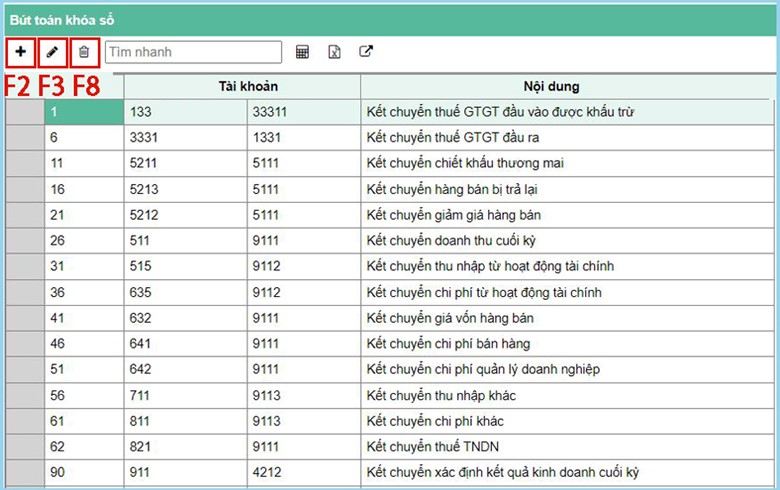
Task: Click the trash delete icon
Action: click(x=85, y=52)
